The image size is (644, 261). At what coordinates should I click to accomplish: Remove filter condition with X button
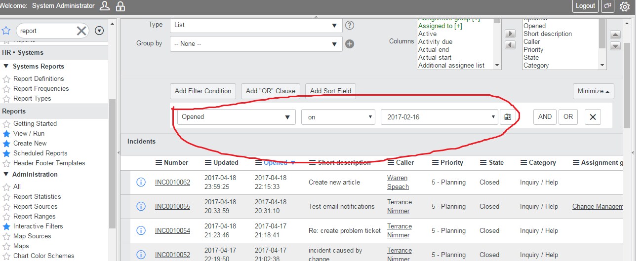(593, 117)
